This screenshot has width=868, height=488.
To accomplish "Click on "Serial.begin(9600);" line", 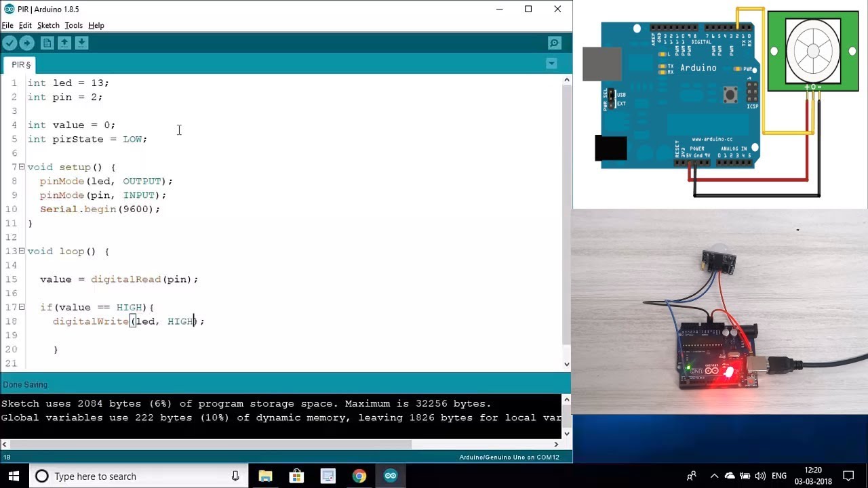I will click(100, 209).
